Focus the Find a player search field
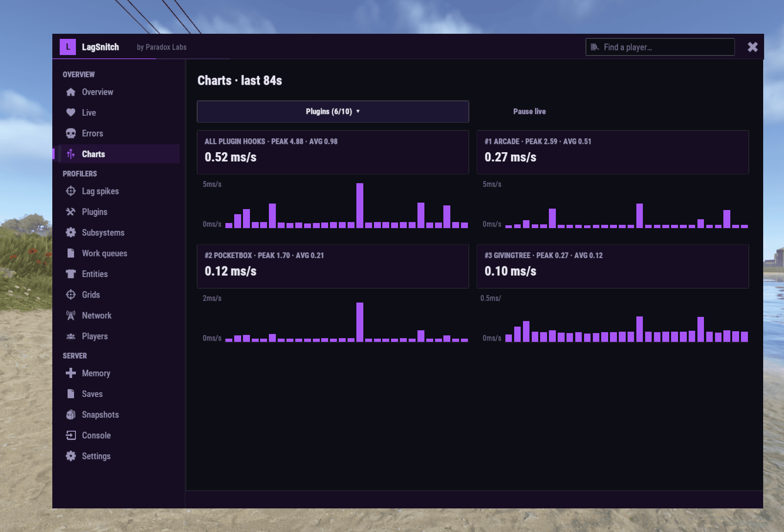 pos(660,47)
